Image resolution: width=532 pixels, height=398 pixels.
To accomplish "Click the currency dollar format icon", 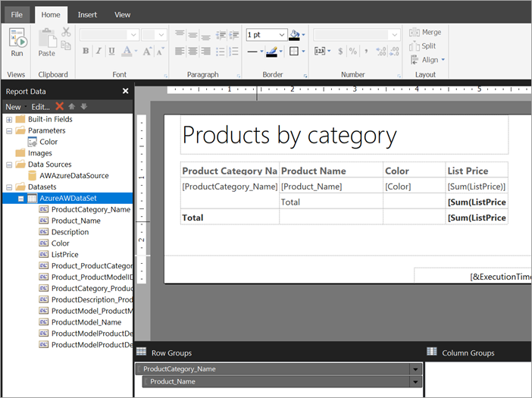I will click(x=340, y=52).
